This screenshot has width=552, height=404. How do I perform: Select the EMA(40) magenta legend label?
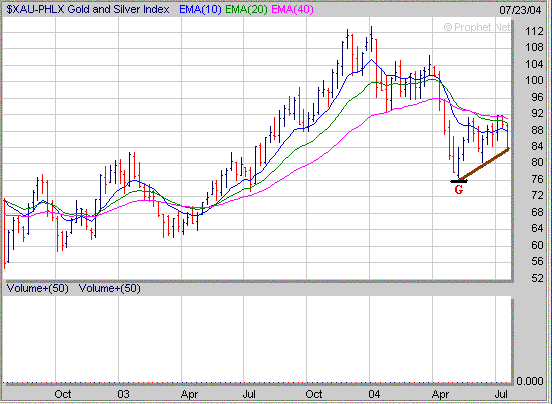point(292,10)
